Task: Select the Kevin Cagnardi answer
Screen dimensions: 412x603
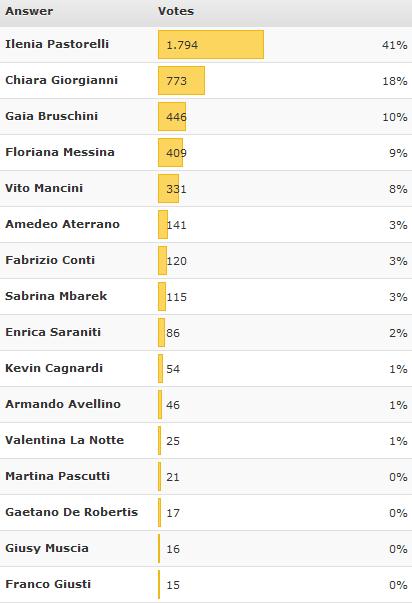Action: pyautogui.click(x=54, y=368)
